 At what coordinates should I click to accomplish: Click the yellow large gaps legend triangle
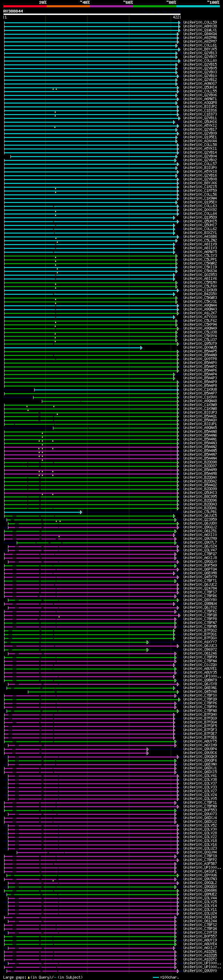tap(29, 977)
